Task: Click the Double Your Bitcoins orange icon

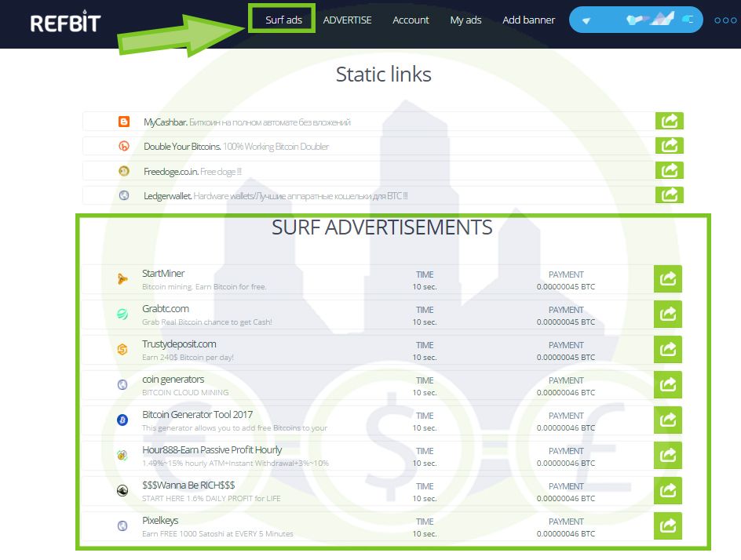Action: [124, 146]
